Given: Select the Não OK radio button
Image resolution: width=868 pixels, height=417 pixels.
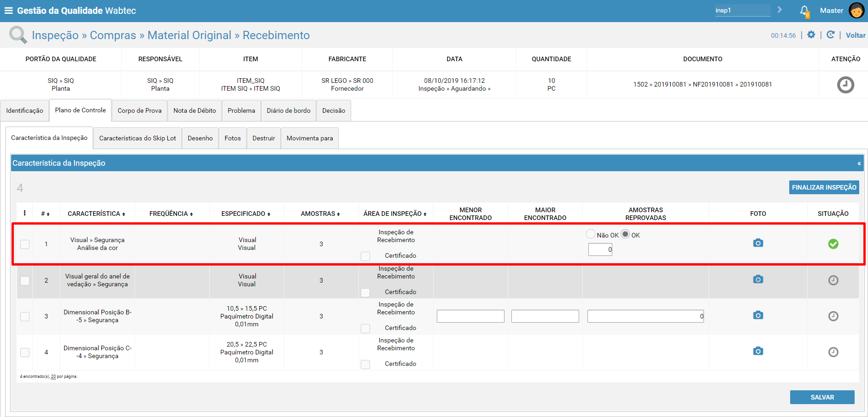Looking at the screenshot, I should tap(591, 234).
